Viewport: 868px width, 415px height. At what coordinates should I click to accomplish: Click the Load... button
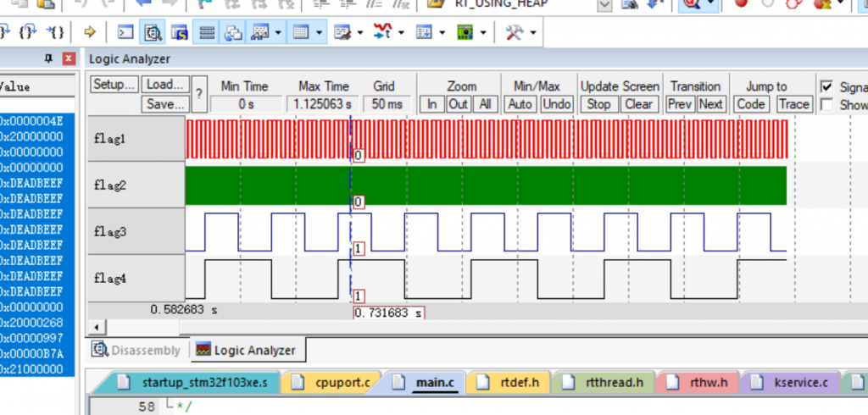(x=165, y=85)
